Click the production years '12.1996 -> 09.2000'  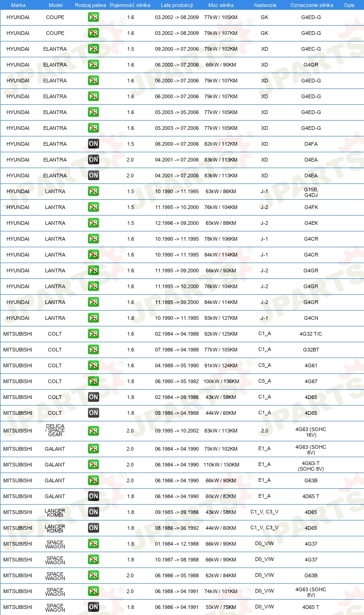(177, 223)
